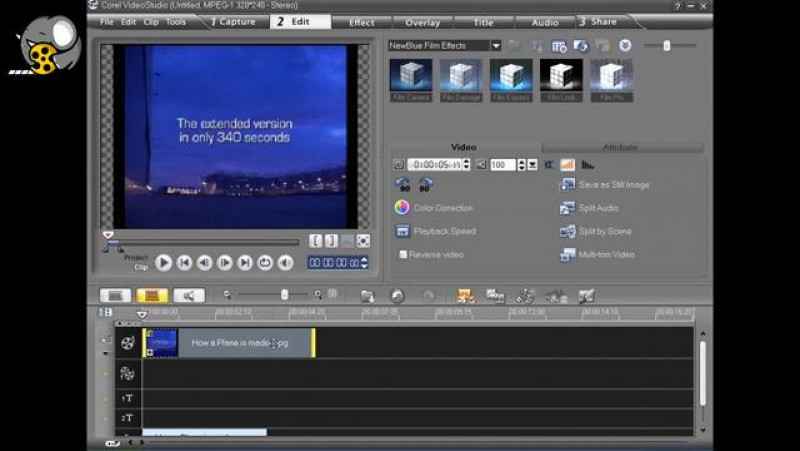Adjust the thumbnail size slider in library
This screenshot has height=451, width=800.
pos(666,46)
